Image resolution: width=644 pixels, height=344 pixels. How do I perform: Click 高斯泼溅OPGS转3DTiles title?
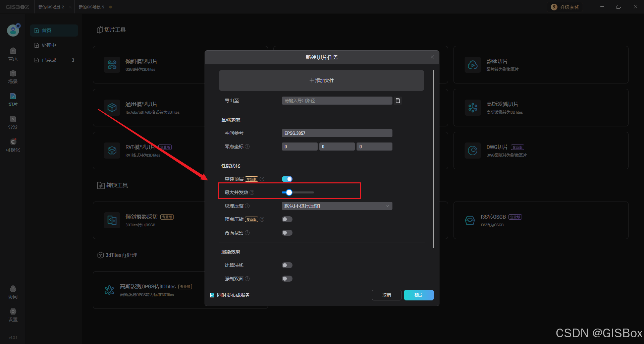(148, 287)
